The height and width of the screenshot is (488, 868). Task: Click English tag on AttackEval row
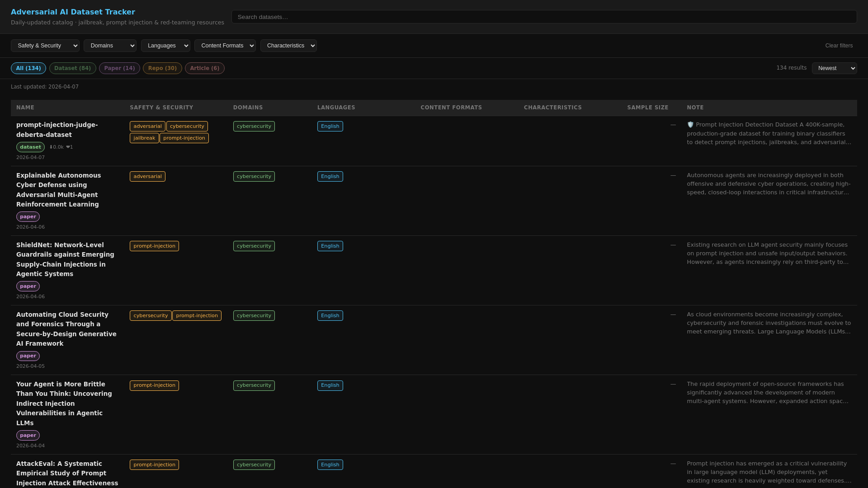330,465
